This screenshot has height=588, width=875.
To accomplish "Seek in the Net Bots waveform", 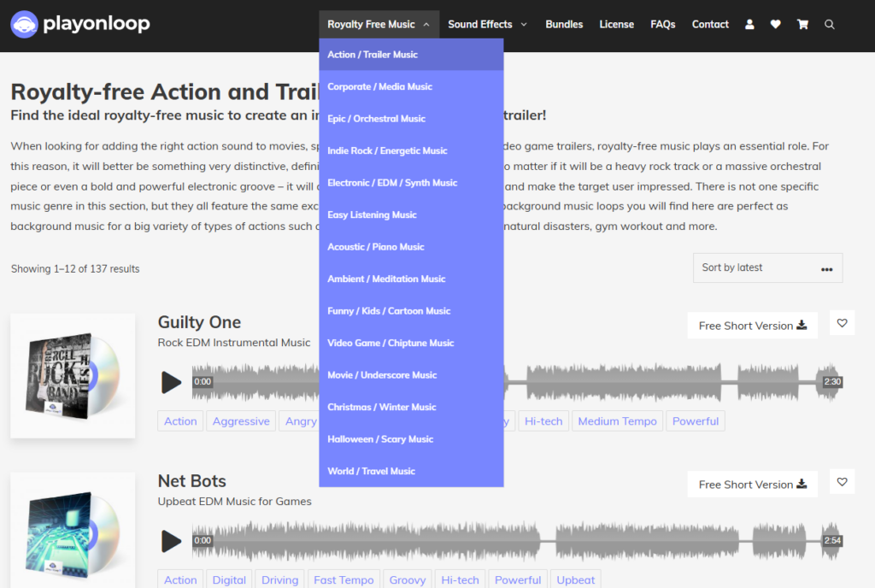I will point(517,541).
